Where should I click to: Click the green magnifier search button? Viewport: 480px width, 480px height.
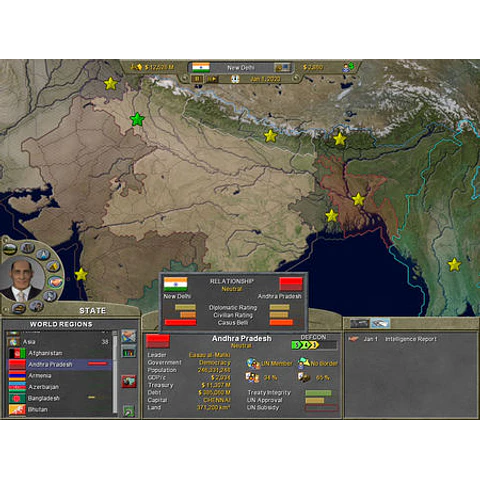[129, 411]
